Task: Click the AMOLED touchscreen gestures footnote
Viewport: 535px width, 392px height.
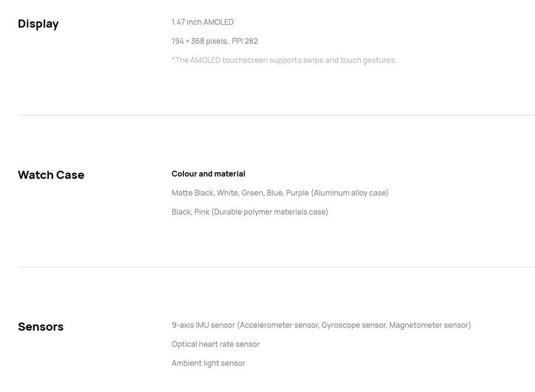Action: pos(284,60)
